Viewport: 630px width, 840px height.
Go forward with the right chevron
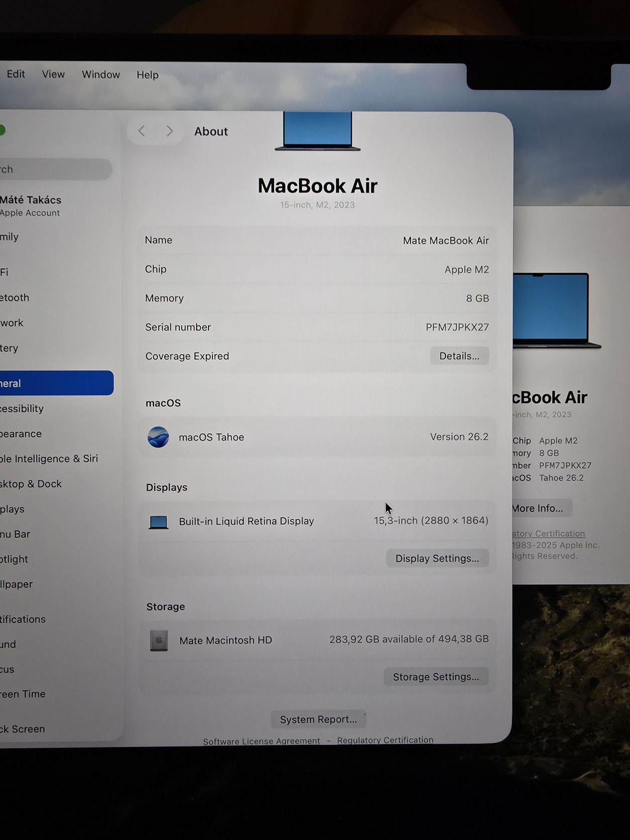pyautogui.click(x=170, y=131)
